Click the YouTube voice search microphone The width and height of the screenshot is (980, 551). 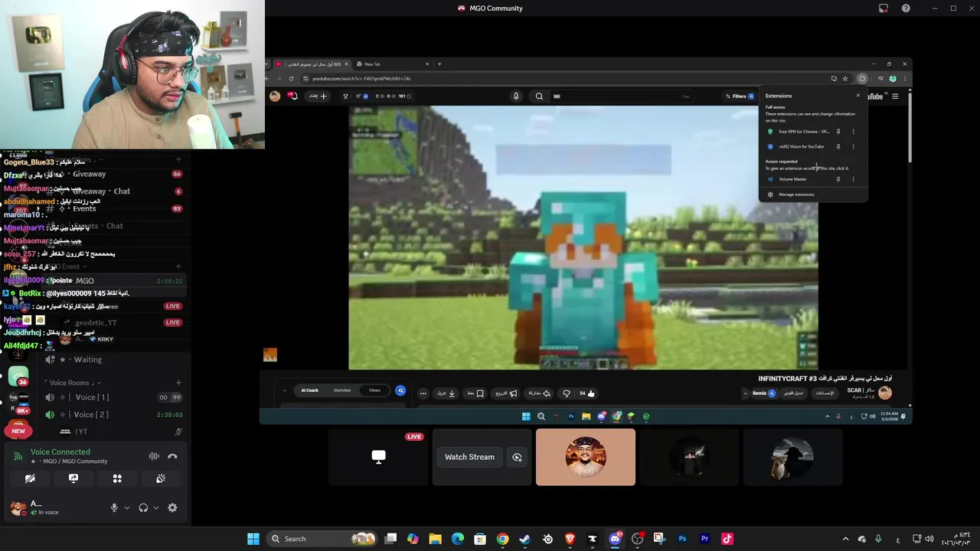pos(516,96)
